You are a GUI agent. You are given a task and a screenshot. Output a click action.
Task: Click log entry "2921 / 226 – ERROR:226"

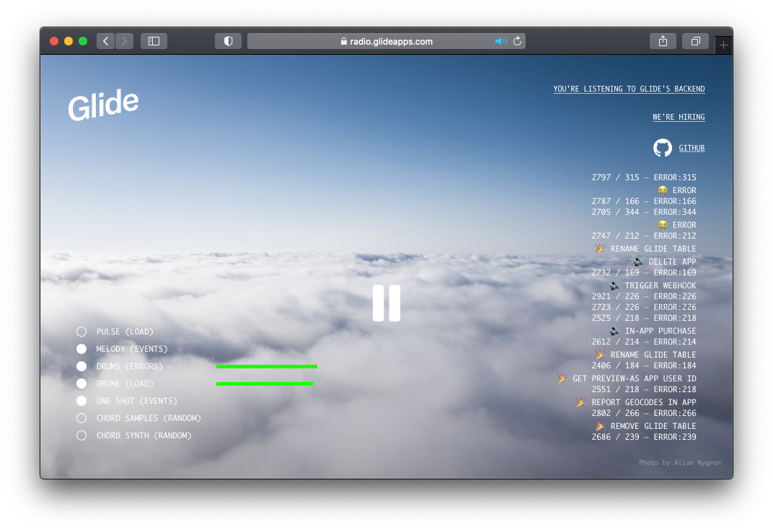644,296
